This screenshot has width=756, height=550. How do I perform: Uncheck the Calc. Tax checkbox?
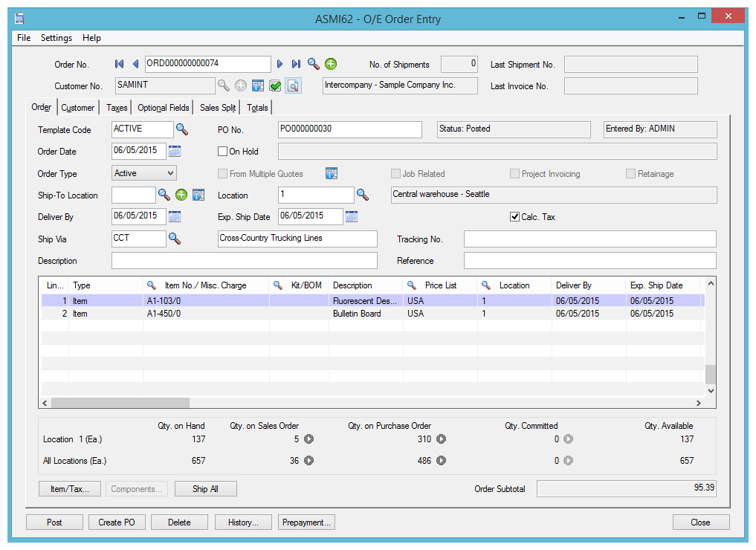[x=514, y=217]
